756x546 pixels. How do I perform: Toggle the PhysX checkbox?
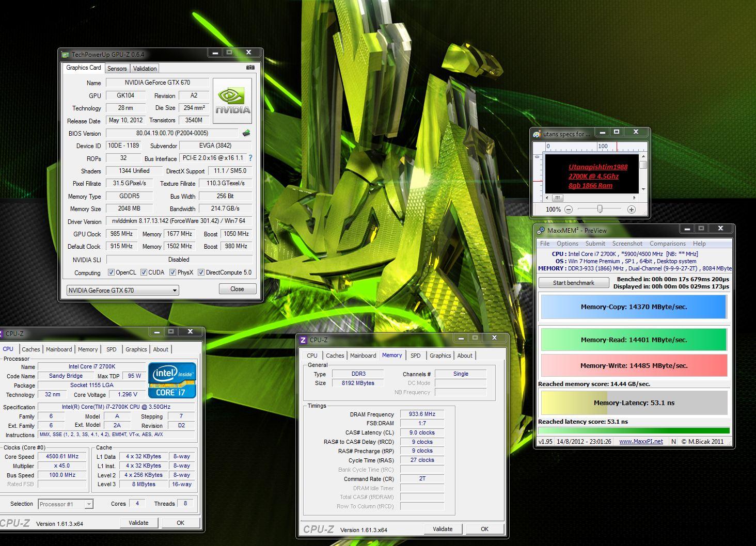(172, 272)
